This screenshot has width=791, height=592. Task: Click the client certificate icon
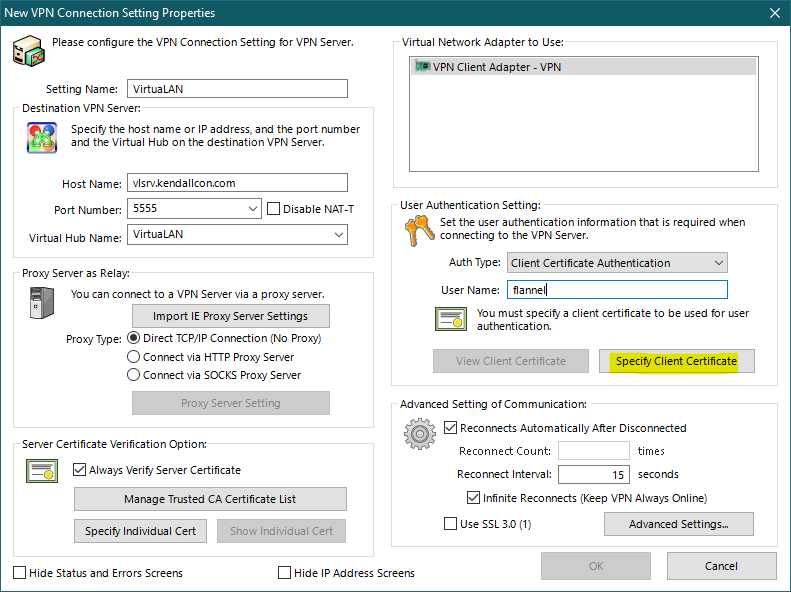(x=449, y=319)
